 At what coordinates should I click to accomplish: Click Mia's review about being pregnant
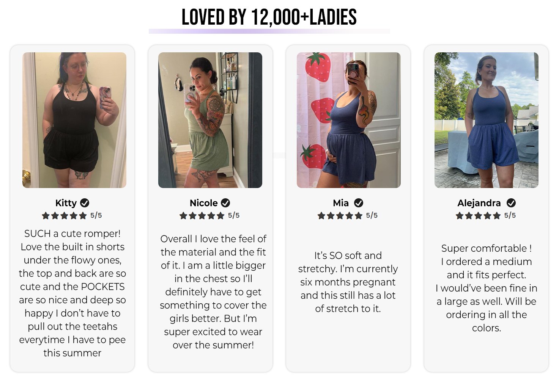(348, 282)
